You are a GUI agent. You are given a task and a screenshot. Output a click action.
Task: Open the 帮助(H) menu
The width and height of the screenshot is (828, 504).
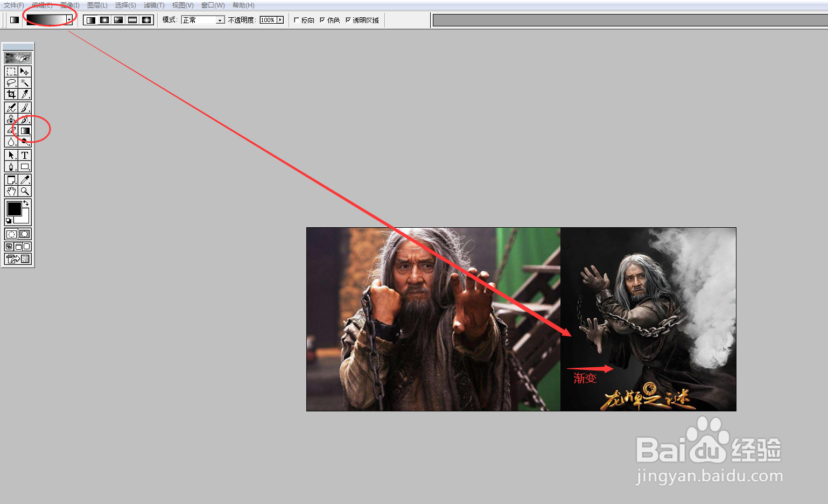click(x=243, y=5)
